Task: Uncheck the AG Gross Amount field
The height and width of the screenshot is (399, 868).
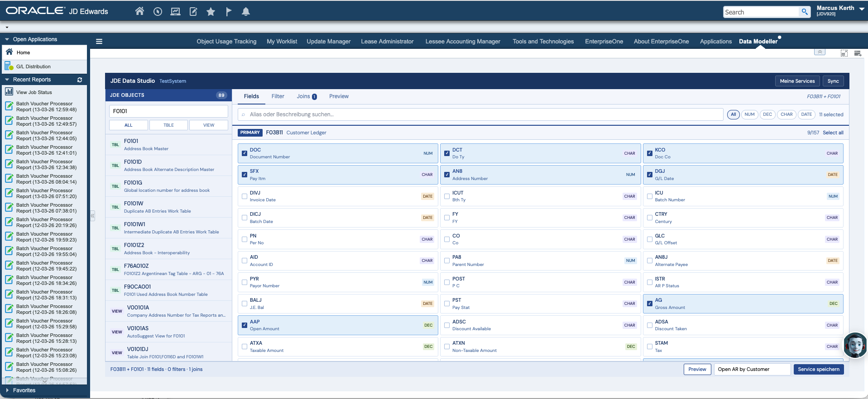Action: pyautogui.click(x=650, y=304)
